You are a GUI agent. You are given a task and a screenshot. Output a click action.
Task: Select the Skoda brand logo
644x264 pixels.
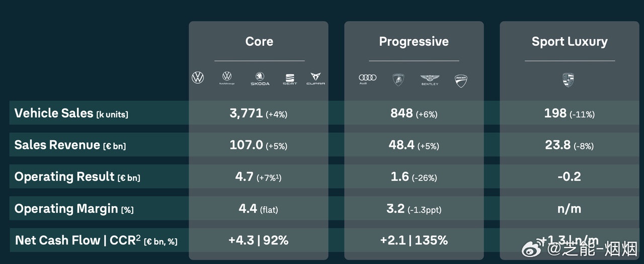coord(260,79)
